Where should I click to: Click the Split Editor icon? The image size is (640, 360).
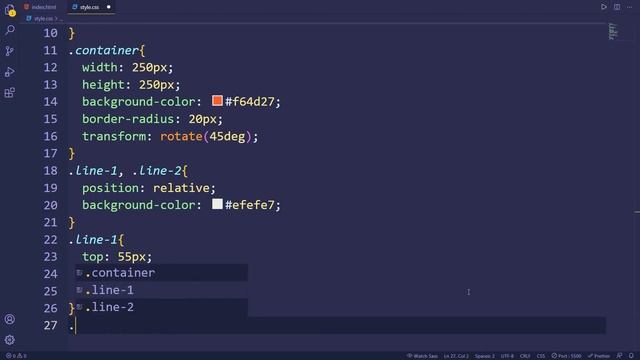click(617, 7)
